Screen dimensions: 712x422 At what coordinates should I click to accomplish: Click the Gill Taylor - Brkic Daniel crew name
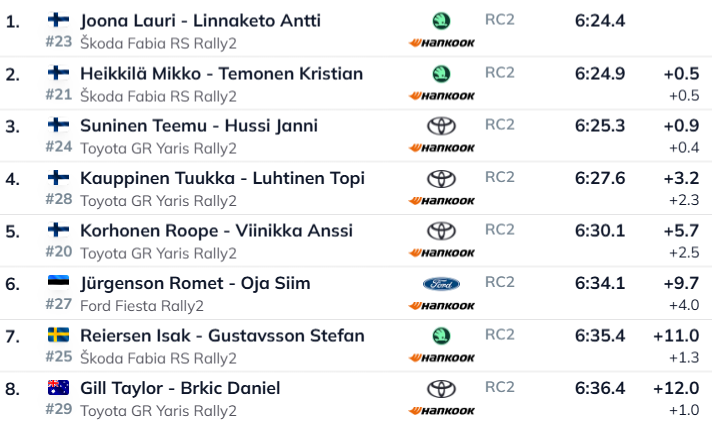[x=180, y=388]
